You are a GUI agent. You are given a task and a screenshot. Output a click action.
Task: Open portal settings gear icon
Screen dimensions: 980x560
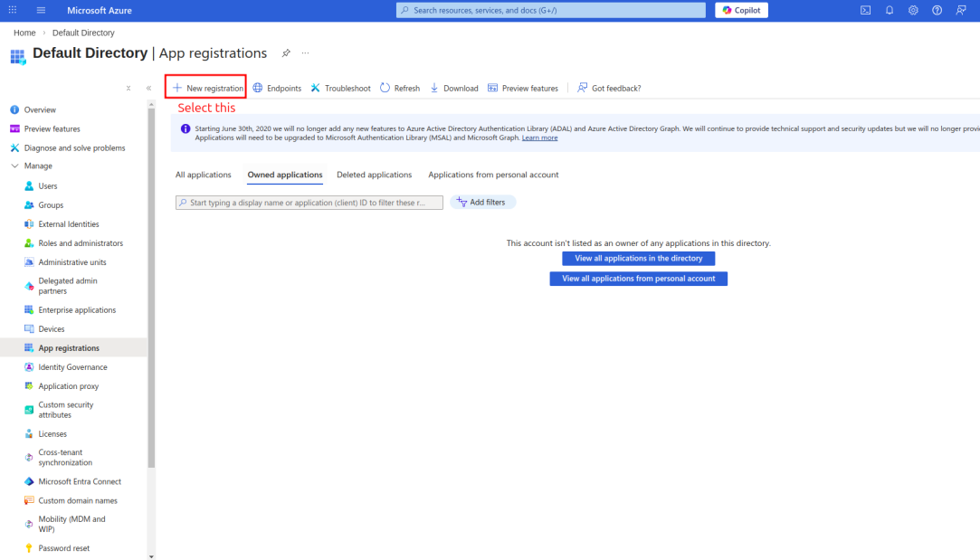(913, 10)
